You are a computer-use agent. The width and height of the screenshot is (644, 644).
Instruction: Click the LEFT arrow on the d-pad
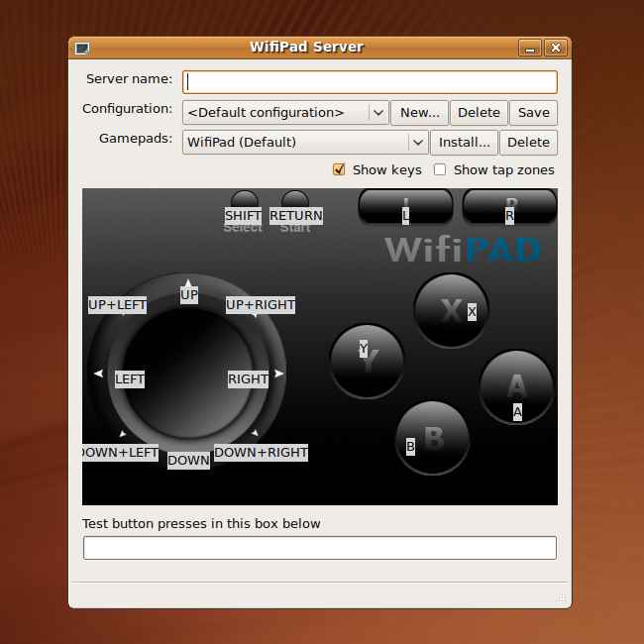point(98,374)
